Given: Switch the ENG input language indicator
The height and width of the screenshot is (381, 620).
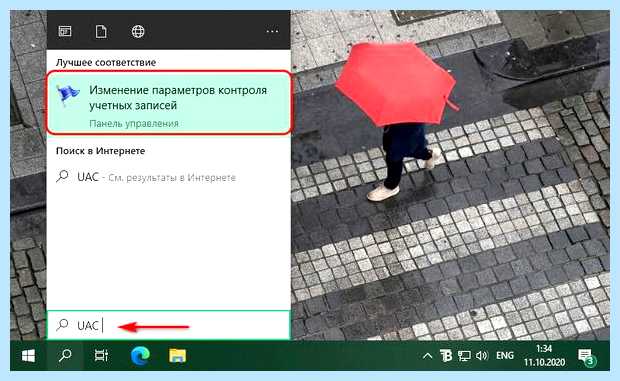Looking at the screenshot, I should [x=505, y=356].
